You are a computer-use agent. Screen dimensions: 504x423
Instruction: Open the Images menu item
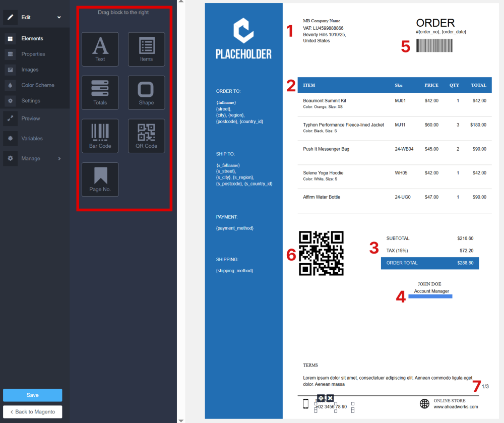coord(30,70)
